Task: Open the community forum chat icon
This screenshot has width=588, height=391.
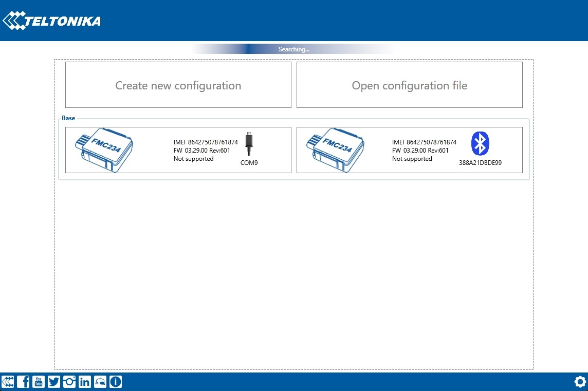Action: (x=100, y=382)
